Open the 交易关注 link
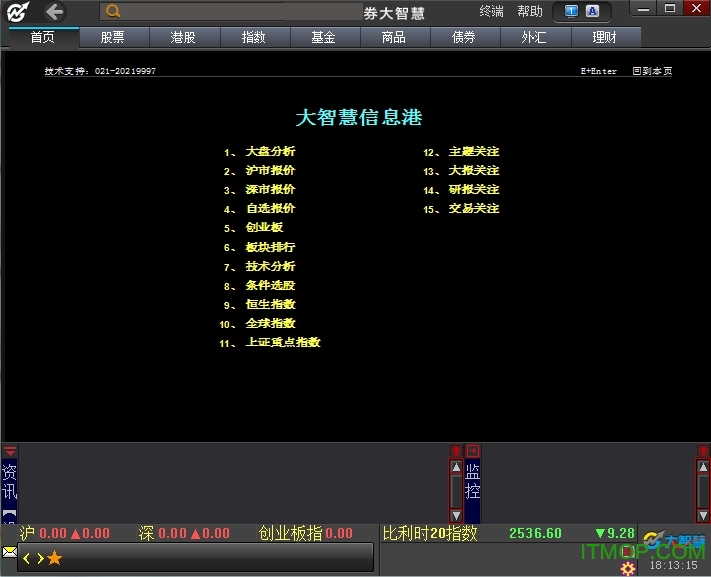 [x=474, y=209]
